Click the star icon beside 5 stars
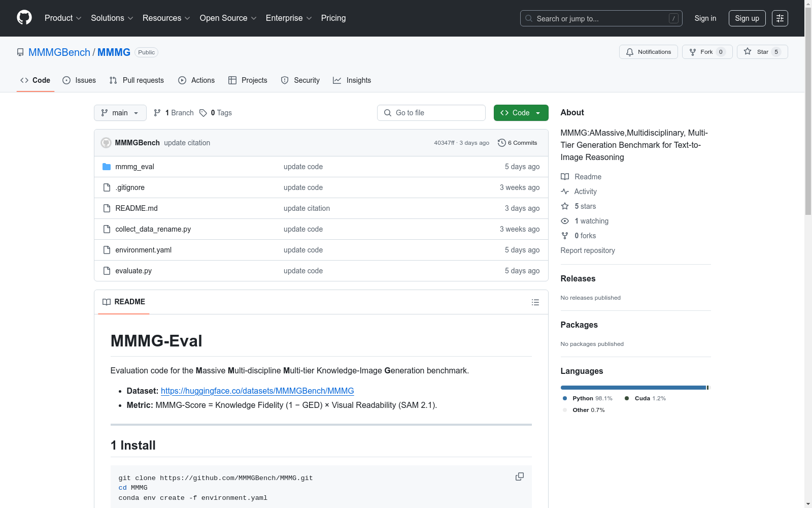This screenshot has width=812, height=508. (565, 206)
